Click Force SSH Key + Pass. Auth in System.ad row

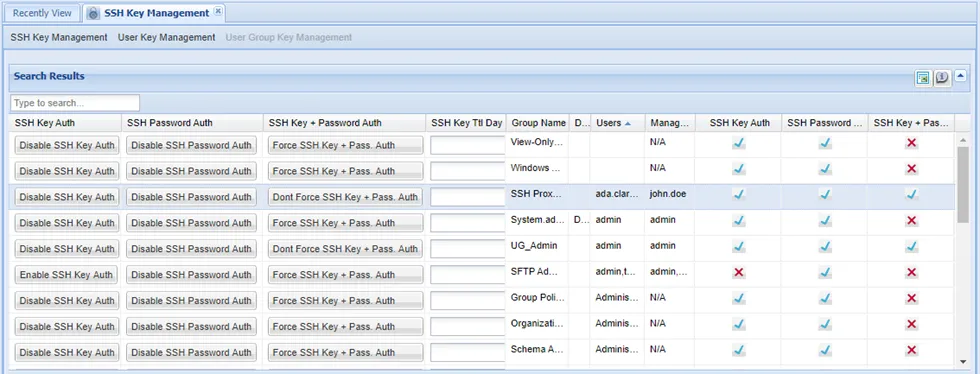pos(345,223)
